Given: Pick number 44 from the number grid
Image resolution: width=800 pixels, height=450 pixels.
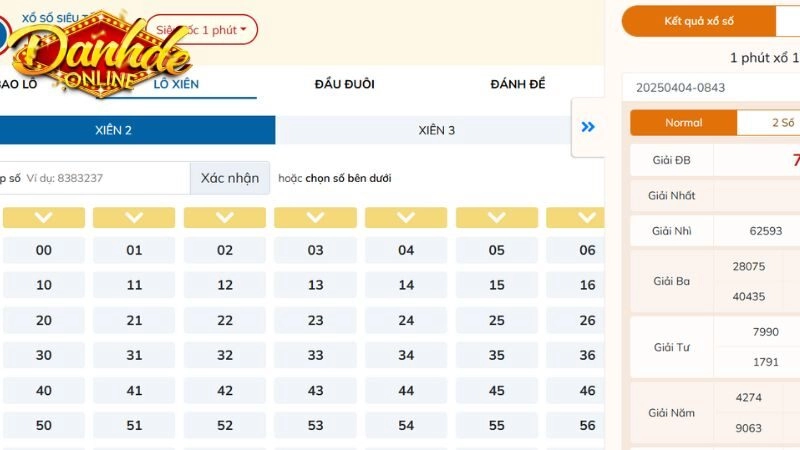Looking at the screenshot, I should pyautogui.click(x=406, y=391).
